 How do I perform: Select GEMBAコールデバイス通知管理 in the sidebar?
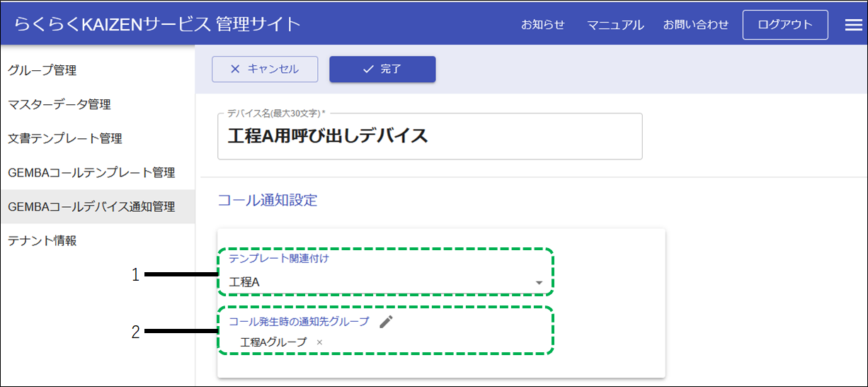(98, 207)
